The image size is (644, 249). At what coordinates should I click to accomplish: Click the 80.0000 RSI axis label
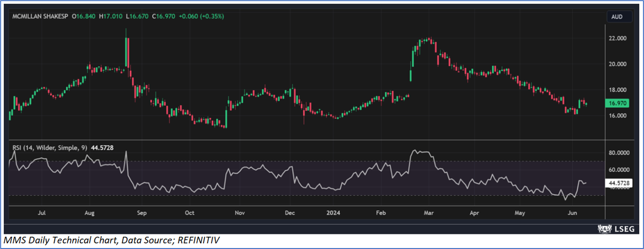pyautogui.click(x=618, y=153)
